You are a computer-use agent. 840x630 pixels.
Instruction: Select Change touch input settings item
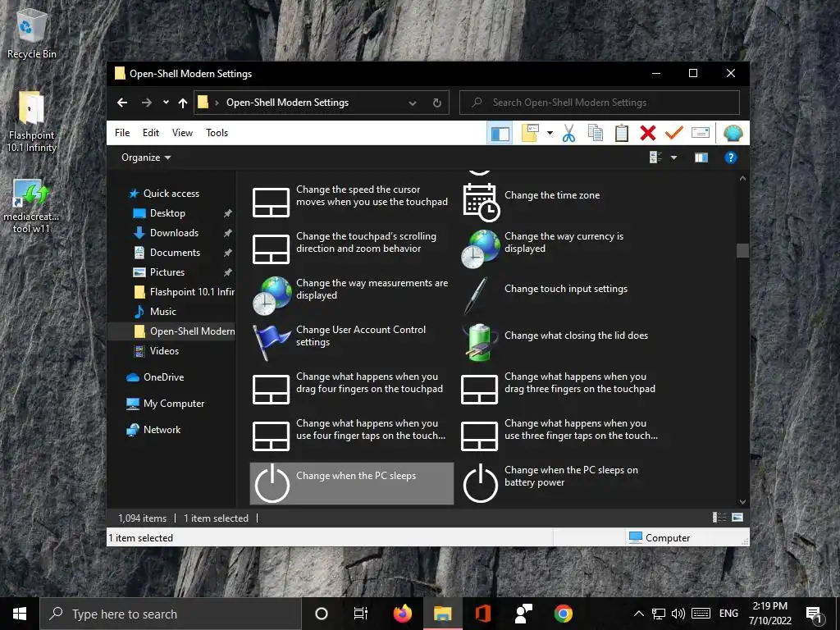coord(559,294)
